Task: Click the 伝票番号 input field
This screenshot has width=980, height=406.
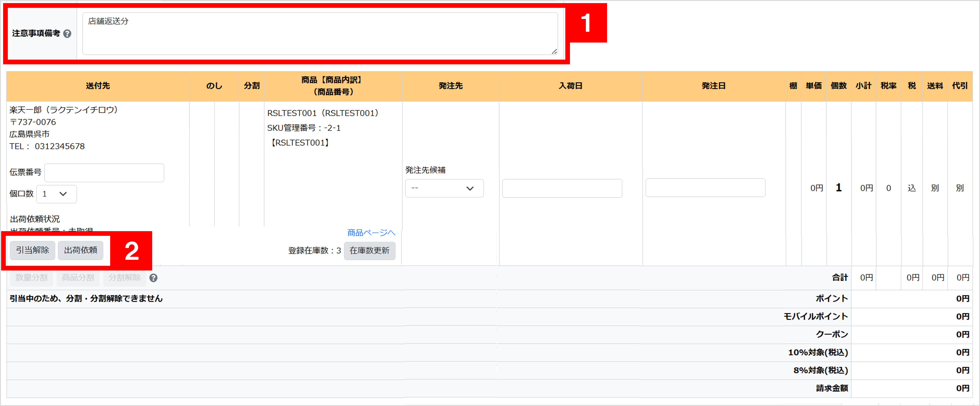Action: [x=104, y=173]
